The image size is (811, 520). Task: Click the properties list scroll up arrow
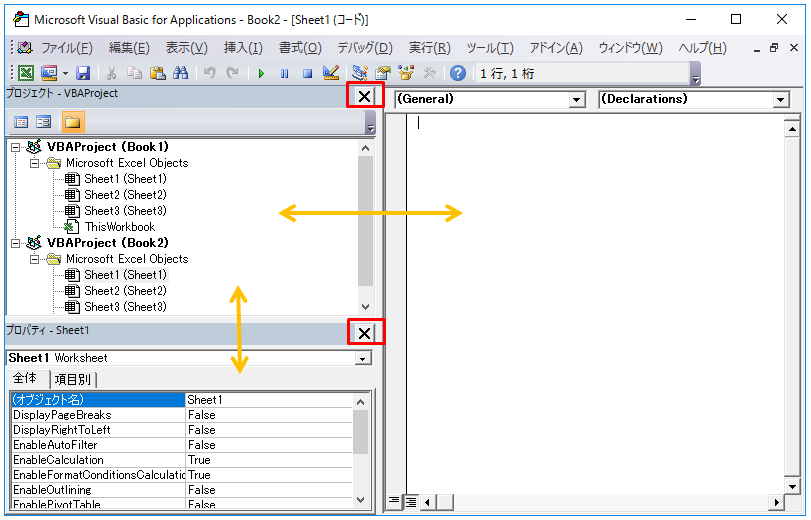(x=361, y=402)
